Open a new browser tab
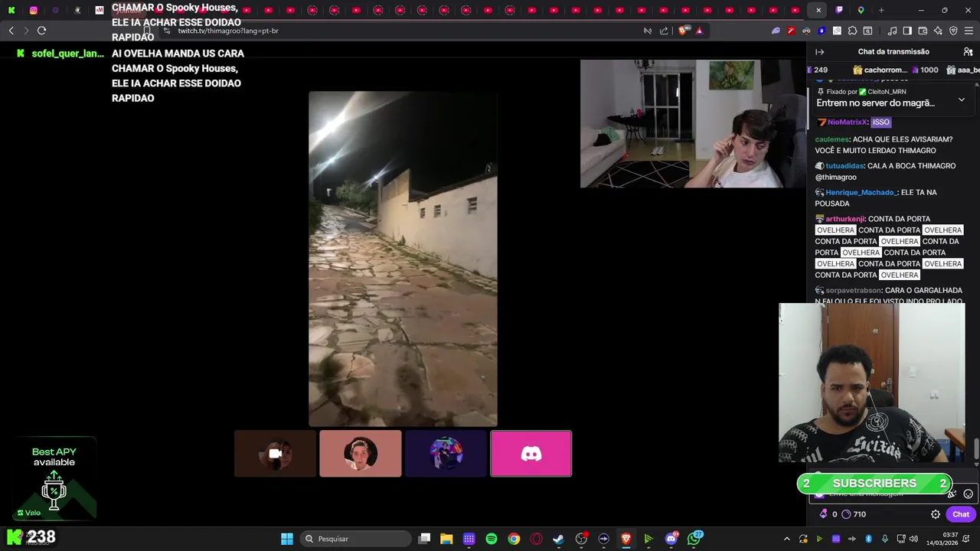 click(x=881, y=10)
